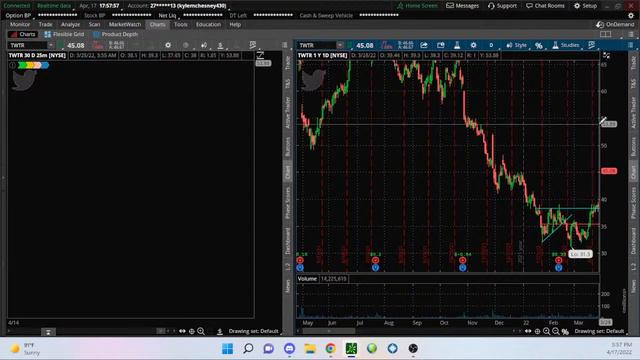Click the color-coded label pills on left chart

pos(33,65)
